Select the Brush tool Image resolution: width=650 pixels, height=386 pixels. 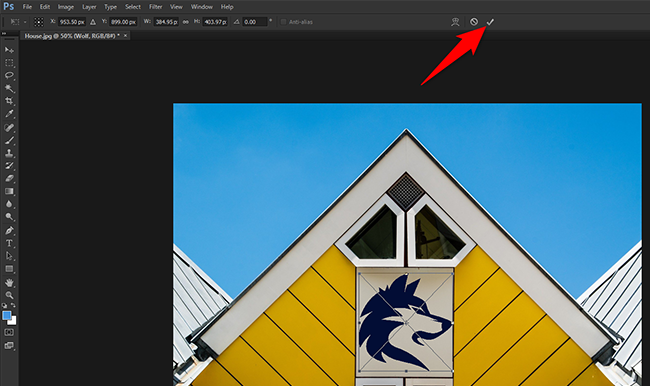[x=9, y=140]
